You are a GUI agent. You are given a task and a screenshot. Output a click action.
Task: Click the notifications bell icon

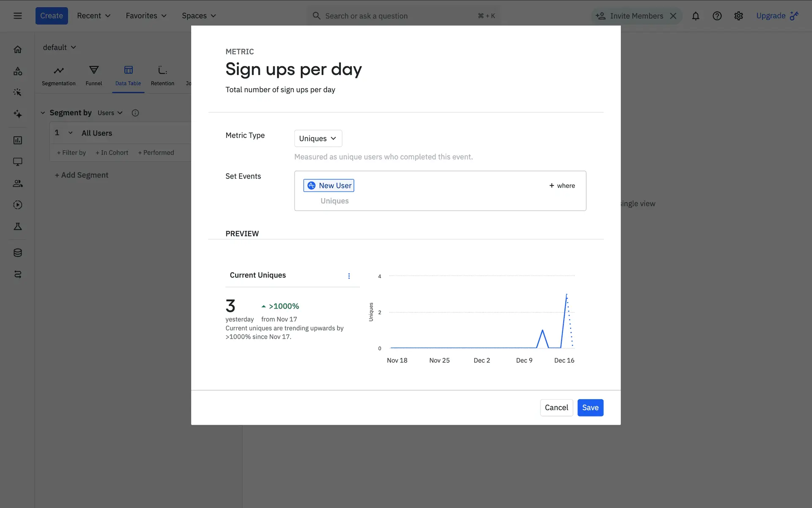coord(695,16)
